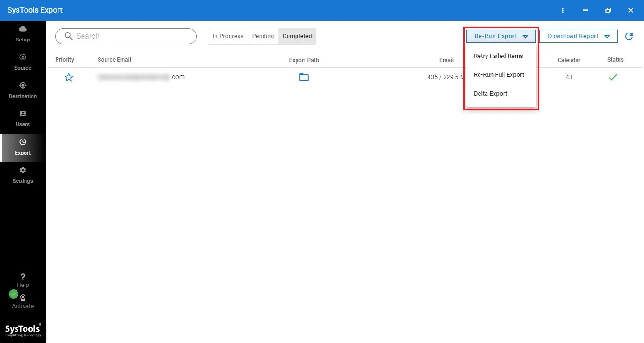Open the Settings gear in sidebar
This screenshot has width=644, height=343.
click(23, 171)
